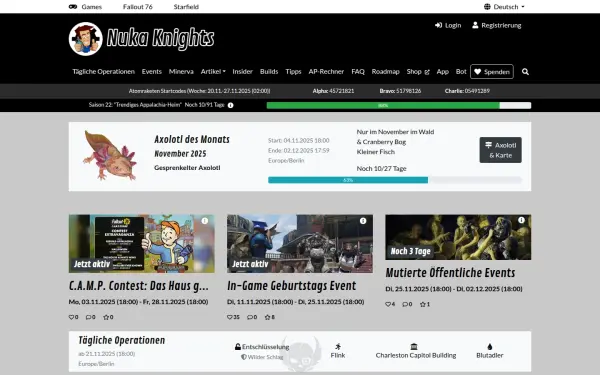Star the In-Game Geburtstags Event

coord(267,317)
